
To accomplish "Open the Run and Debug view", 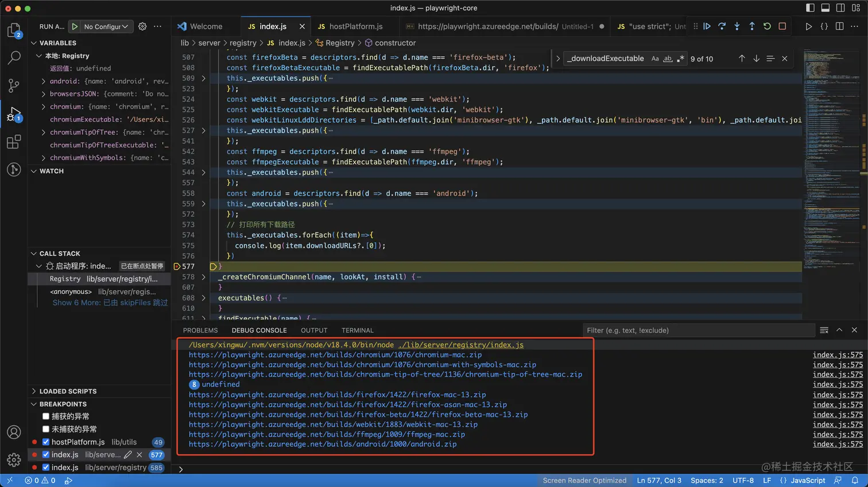I will pyautogui.click(x=14, y=114).
